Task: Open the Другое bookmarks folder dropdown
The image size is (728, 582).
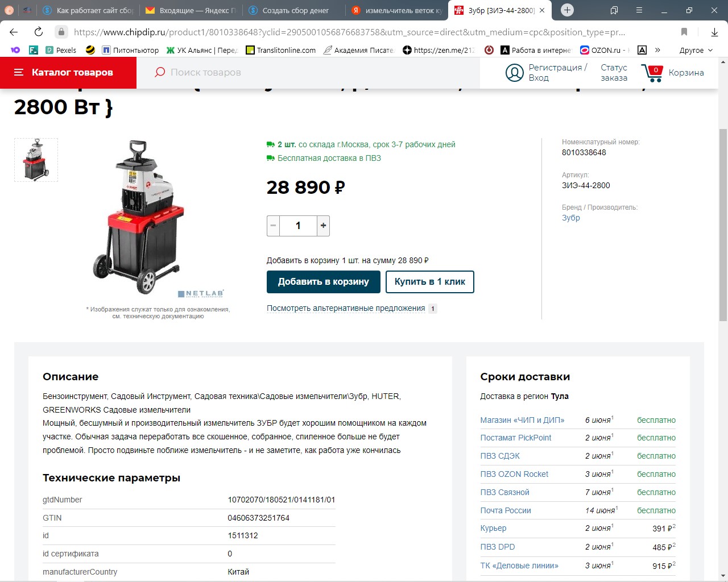Action: pyautogui.click(x=696, y=50)
